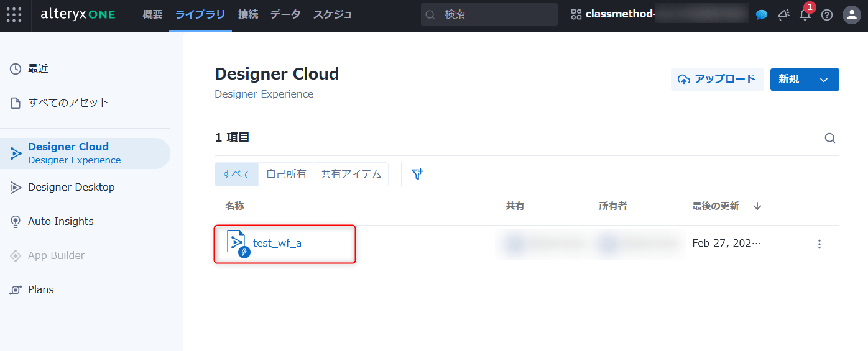Open the test_wf_a row more-options menu
868x351 pixels.
coord(820,244)
